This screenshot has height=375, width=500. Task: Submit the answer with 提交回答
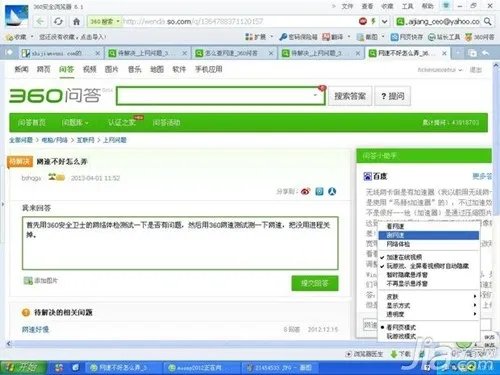[315, 283]
